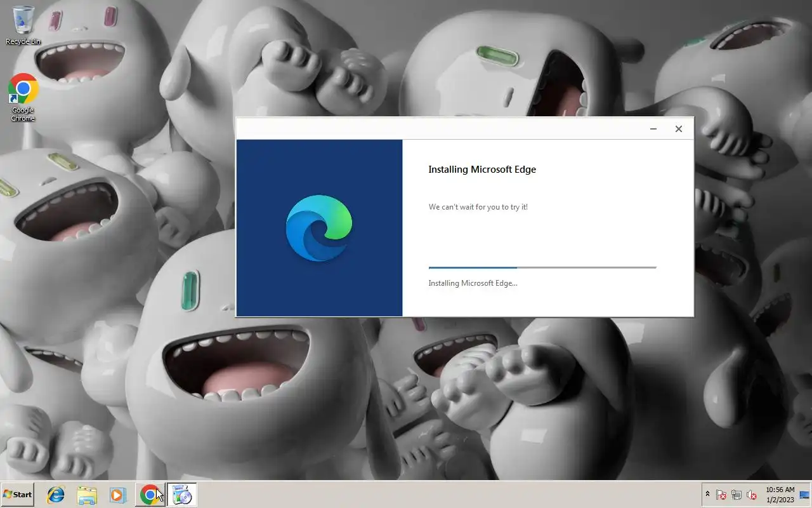Show hidden system tray icons

point(707,495)
